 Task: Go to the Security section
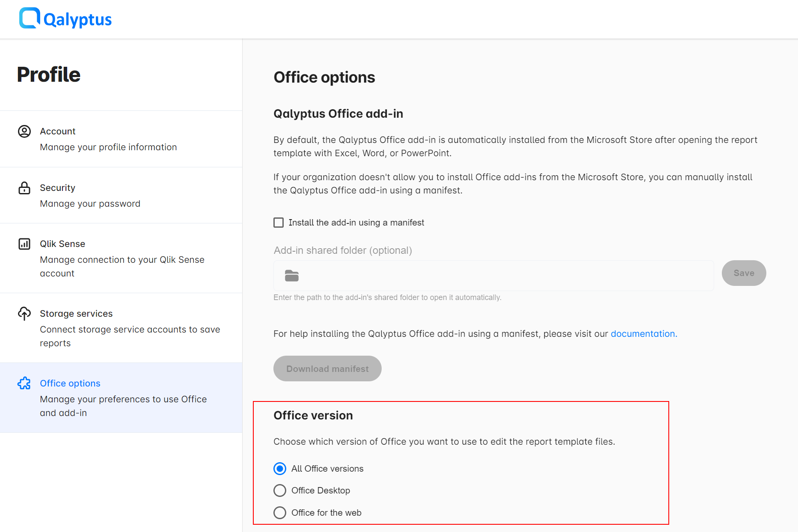pyautogui.click(x=58, y=188)
